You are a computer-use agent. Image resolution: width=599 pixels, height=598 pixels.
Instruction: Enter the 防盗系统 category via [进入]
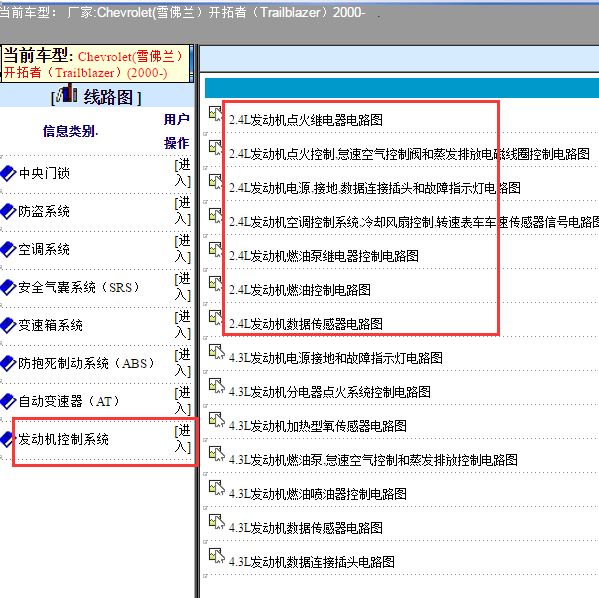pos(183,211)
